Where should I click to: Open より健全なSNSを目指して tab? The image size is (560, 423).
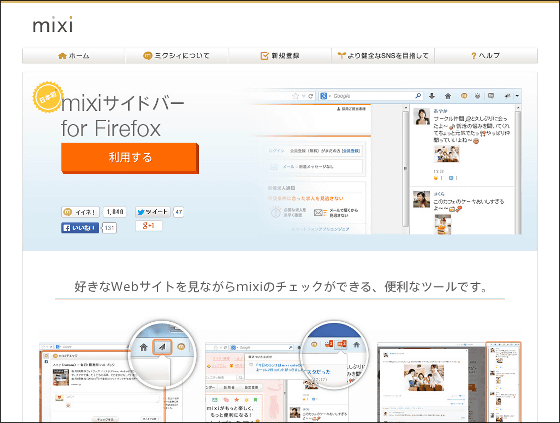(x=383, y=56)
